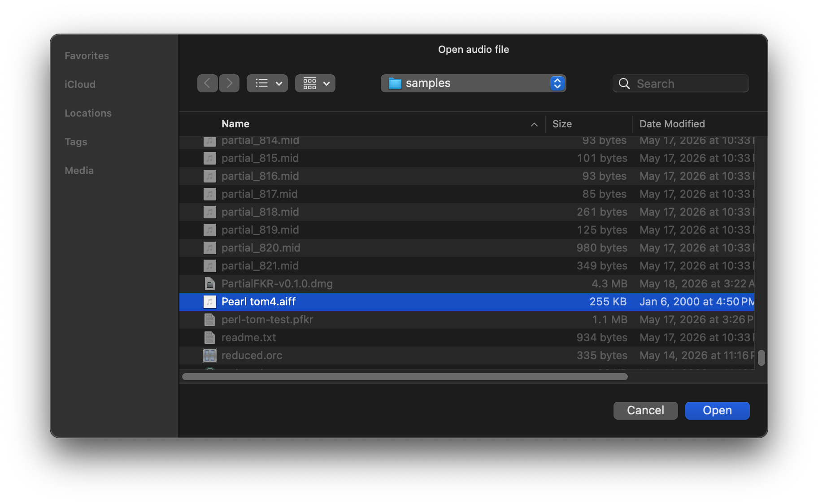Toggle the Name sort direction arrow
The width and height of the screenshot is (818, 504).
pyautogui.click(x=534, y=124)
